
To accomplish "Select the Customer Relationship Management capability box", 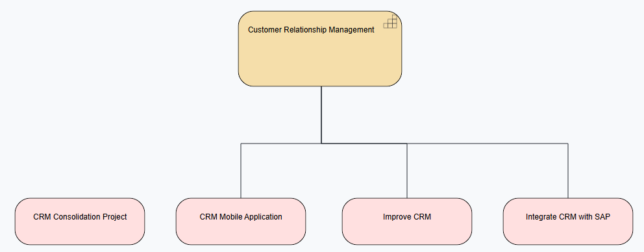I will coord(320,49).
